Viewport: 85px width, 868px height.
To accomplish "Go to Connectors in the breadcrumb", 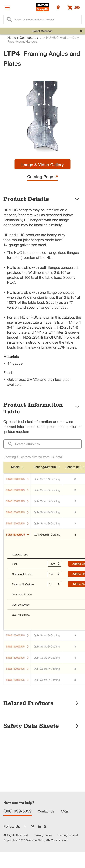I will pyautogui.click(x=28, y=38).
